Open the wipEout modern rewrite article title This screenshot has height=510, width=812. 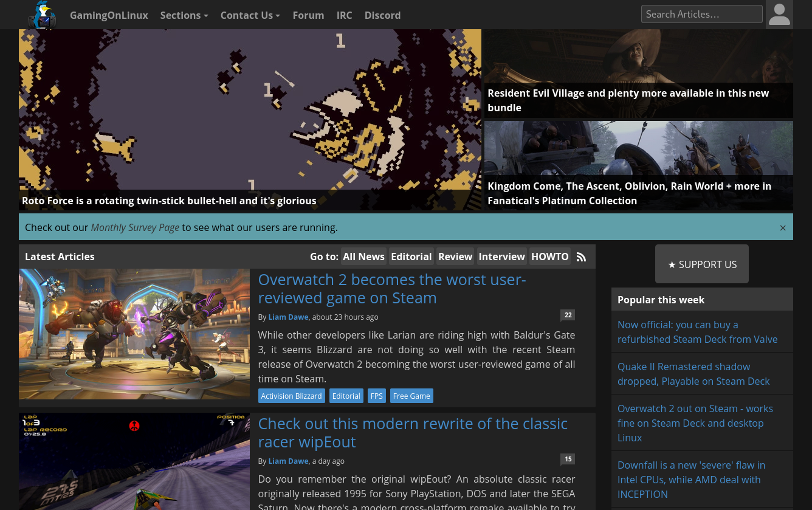[x=413, y=433]
